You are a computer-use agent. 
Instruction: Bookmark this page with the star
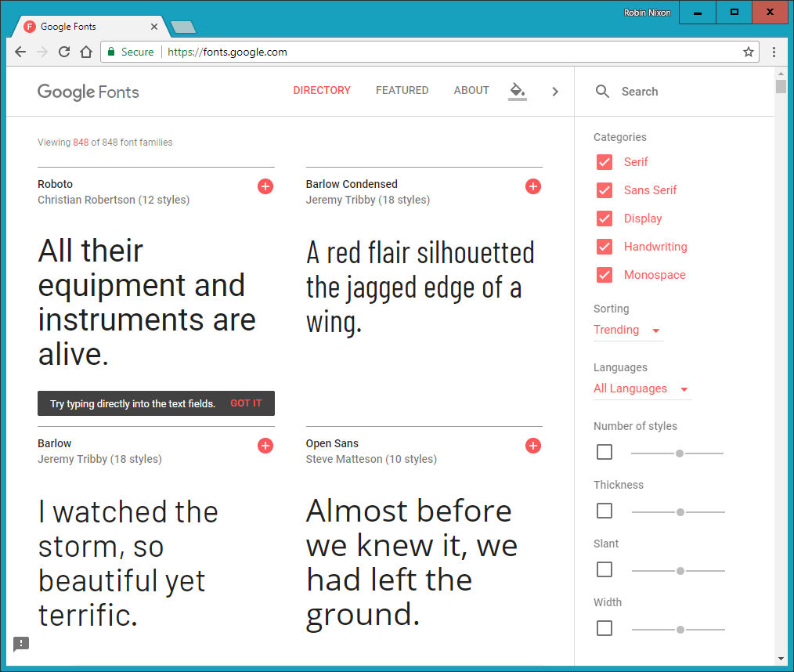click(x=749, y=52)
